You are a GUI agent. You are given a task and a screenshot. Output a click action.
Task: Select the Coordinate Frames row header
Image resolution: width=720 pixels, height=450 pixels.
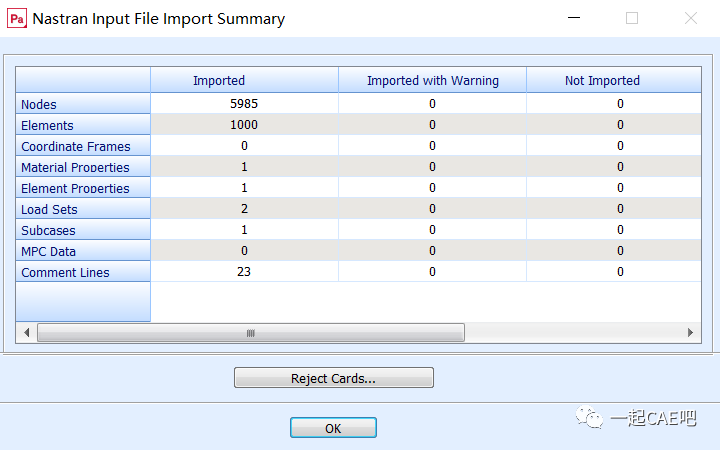click(75, 147)
